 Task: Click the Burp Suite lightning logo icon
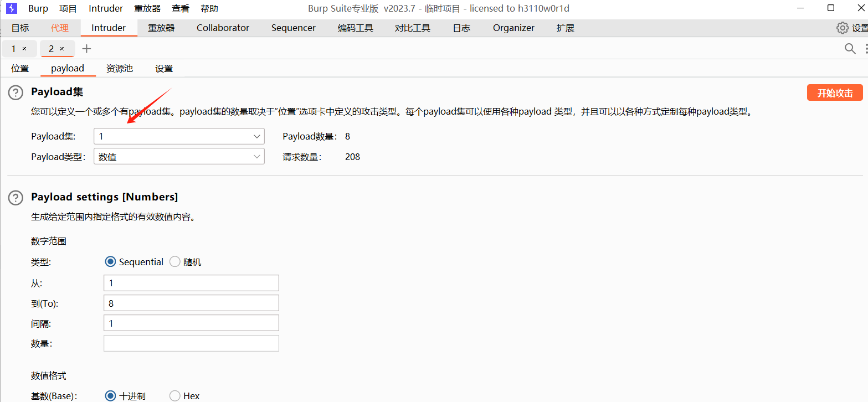(x=12, y=8)
